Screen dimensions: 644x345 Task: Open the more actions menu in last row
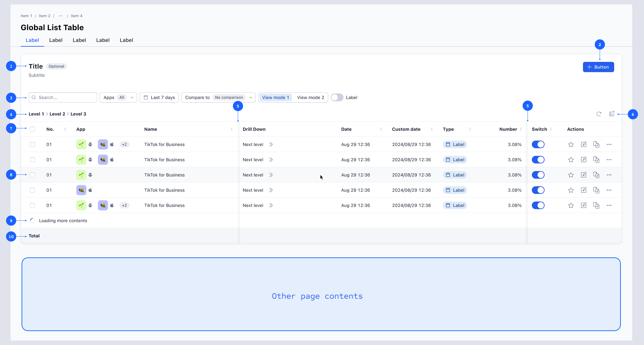(x=609, y=205)
